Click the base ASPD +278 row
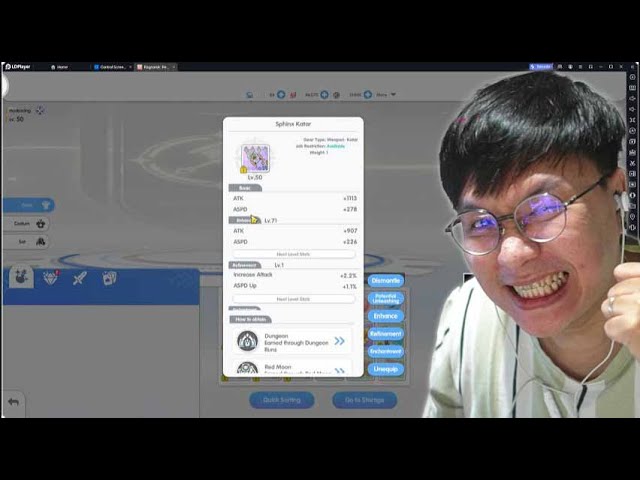The image size is (640, 480). (294, 209)
